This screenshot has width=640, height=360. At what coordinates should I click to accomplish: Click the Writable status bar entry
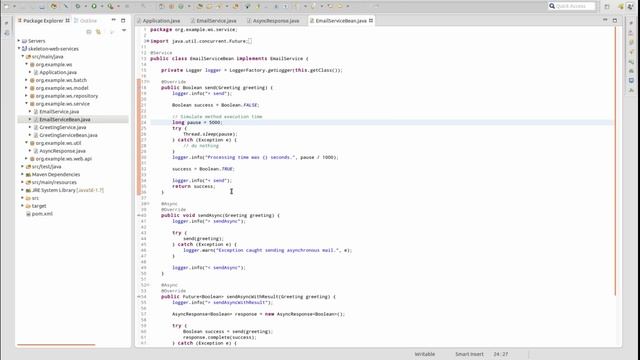[425, 354]
